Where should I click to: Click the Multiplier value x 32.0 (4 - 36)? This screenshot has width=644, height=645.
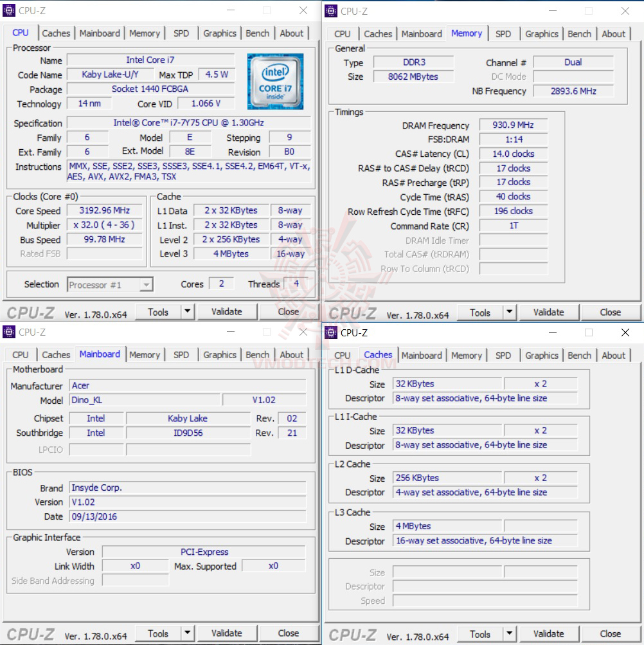click(x=105, y=225)
